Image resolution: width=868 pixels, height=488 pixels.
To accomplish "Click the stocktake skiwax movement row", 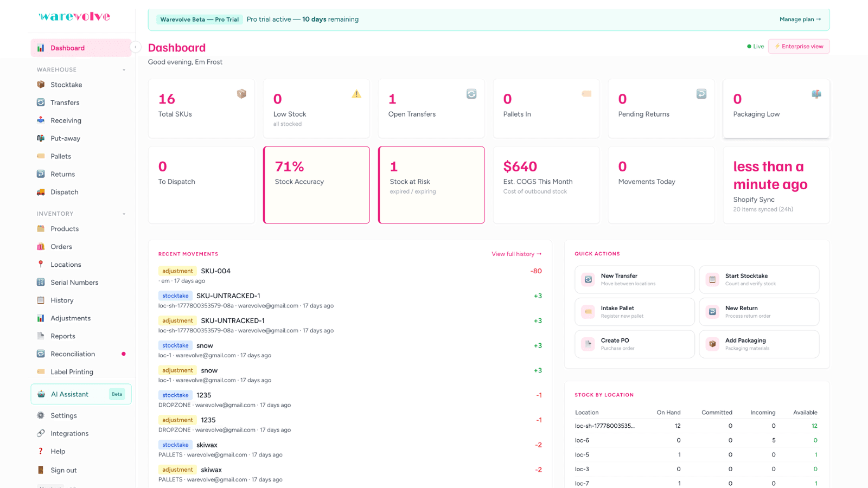I will (350, 450).
